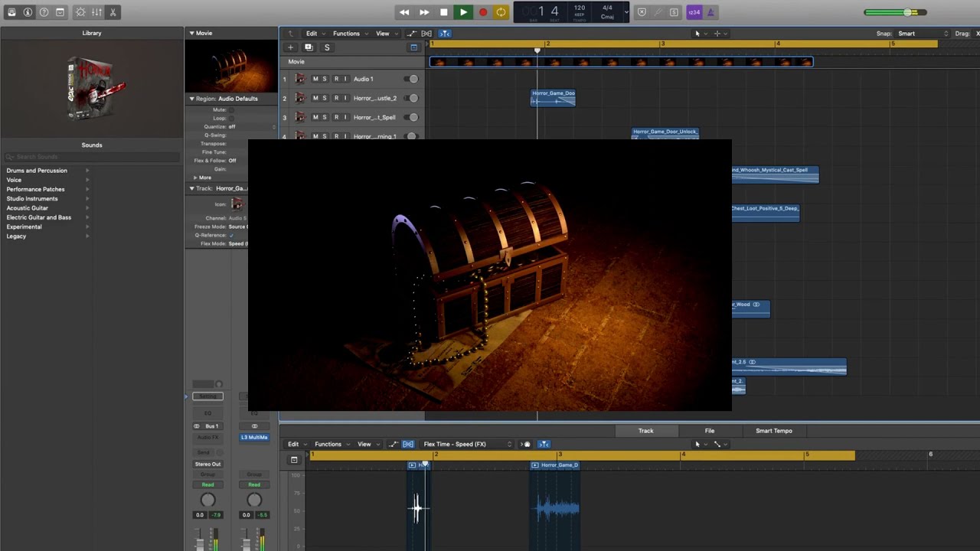Image resolution: width=980 pixels, height=551 pixels.
Task: Click the tracks area hierarchy back arrow
Action: 290,34
